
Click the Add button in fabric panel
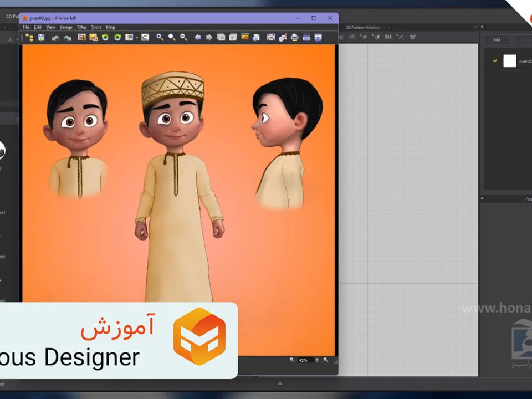point(497,39)
